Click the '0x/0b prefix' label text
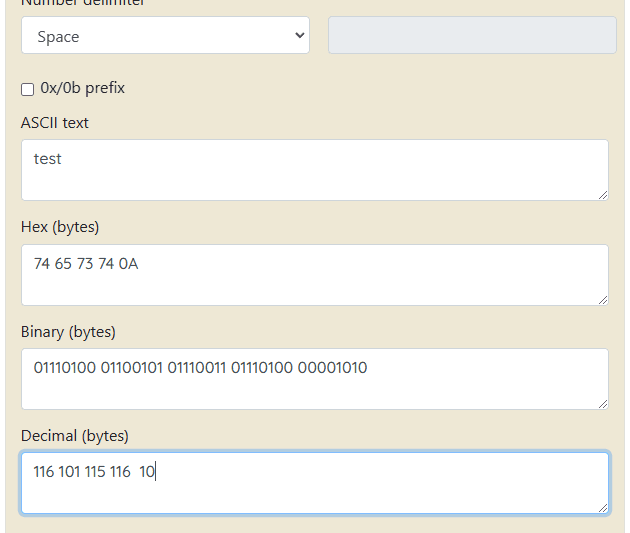Viewport: 630px width, 533px height. point(82,88)
